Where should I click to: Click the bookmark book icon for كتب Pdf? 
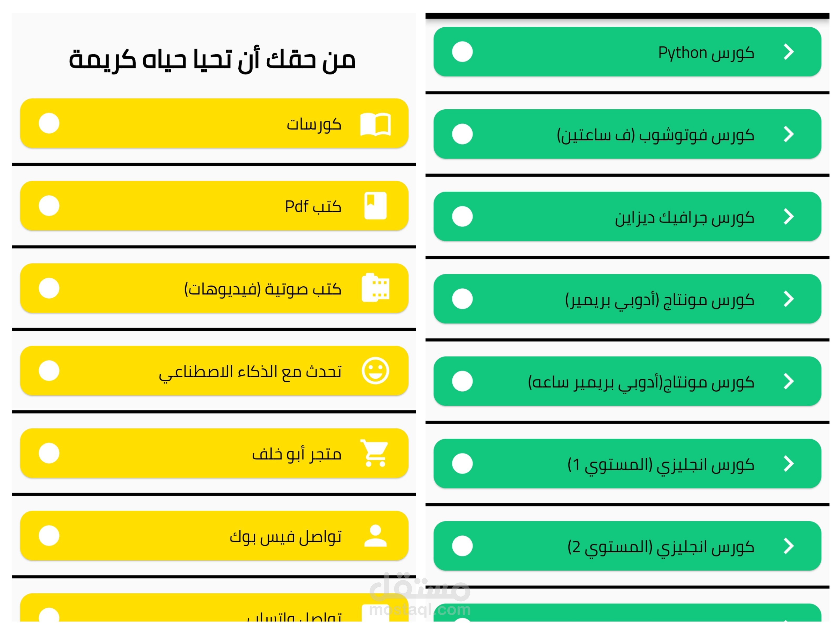coord(375,206)
